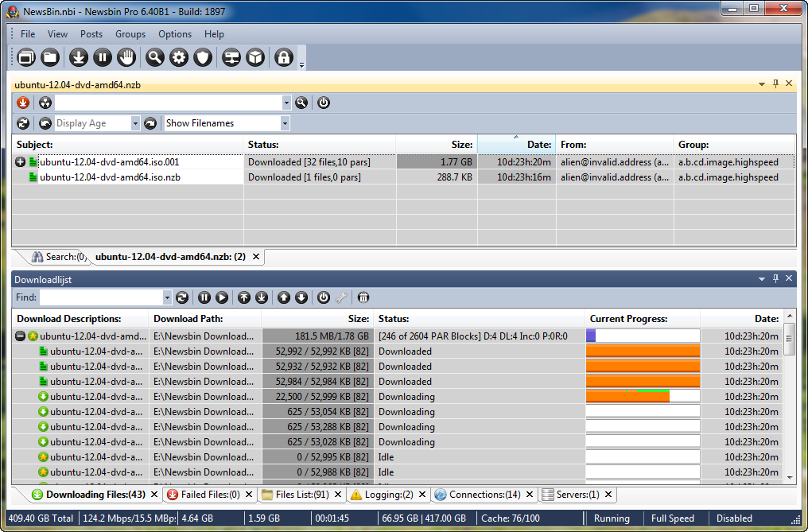Click the curved arrow right of Display Age
808x532 pixels.
(150, 123)
